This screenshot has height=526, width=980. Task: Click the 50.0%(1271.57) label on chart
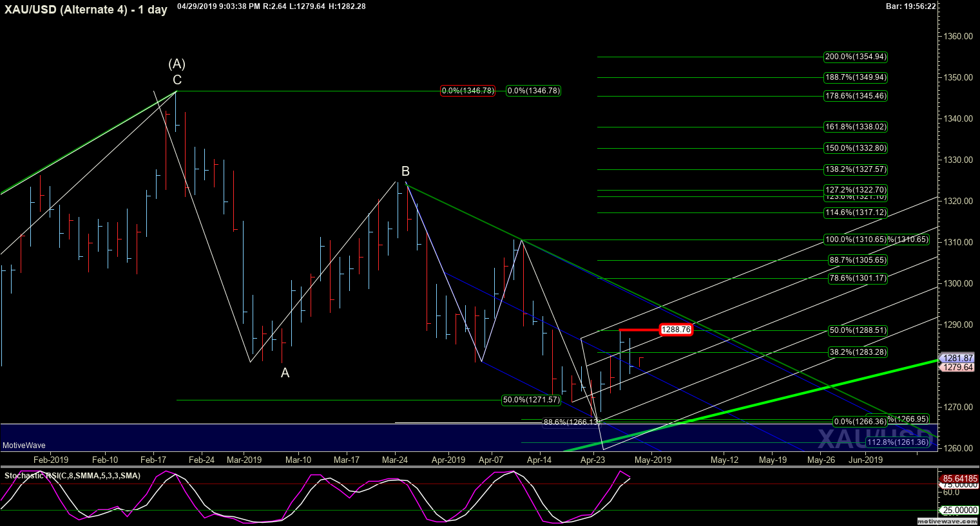pos(532,400)
